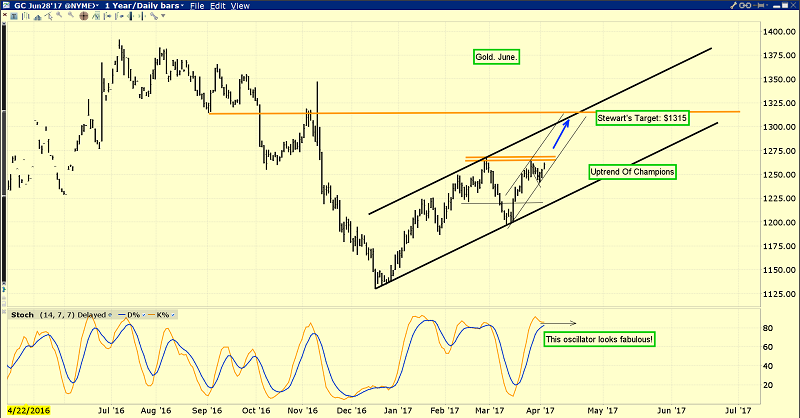Click the Jul '17 time axis label
Screen dimensions: 800x418
click(738, 410)
